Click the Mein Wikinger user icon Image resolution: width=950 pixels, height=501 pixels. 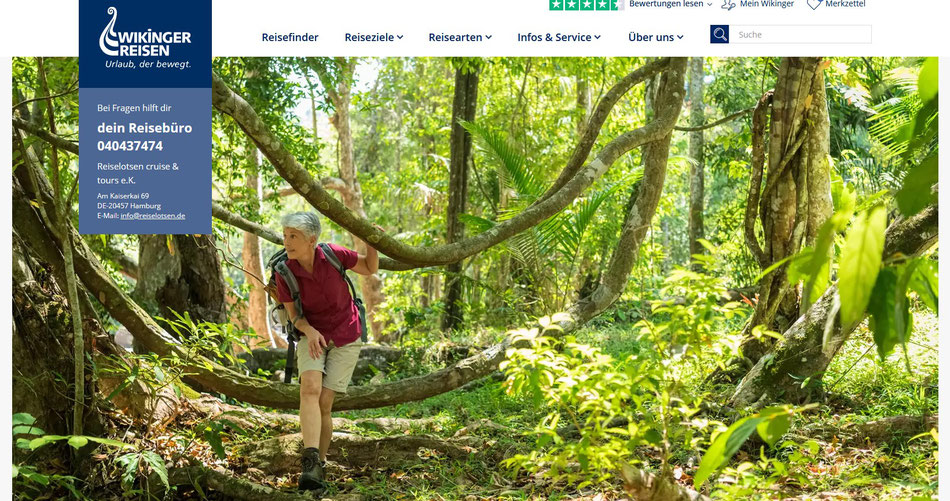tap(728, 4)
